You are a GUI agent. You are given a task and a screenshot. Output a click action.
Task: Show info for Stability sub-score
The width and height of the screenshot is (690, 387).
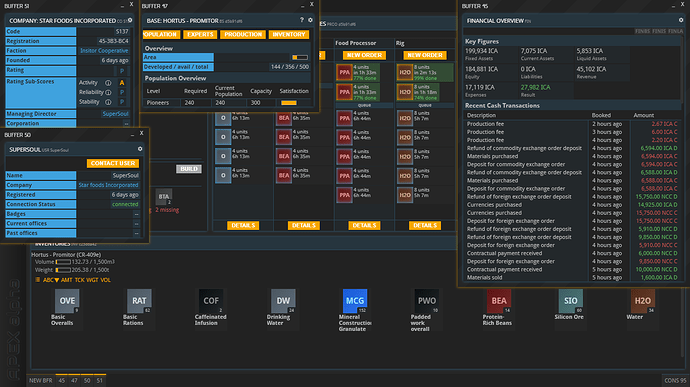pos(108,102)
